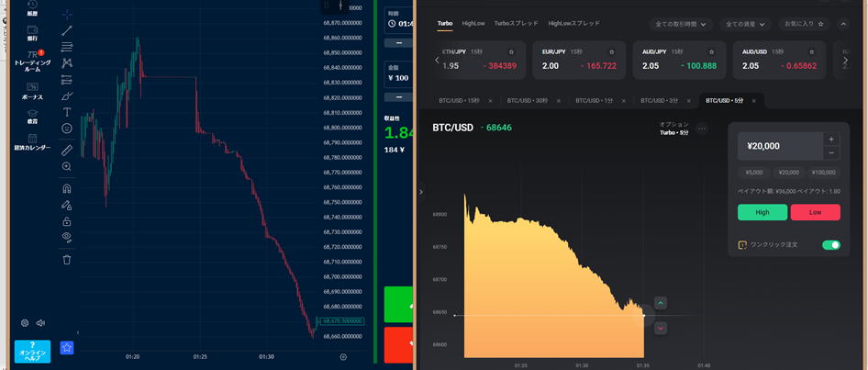
Task: Expand the 全ての資産 dropdown
Action: coord(744,24)
